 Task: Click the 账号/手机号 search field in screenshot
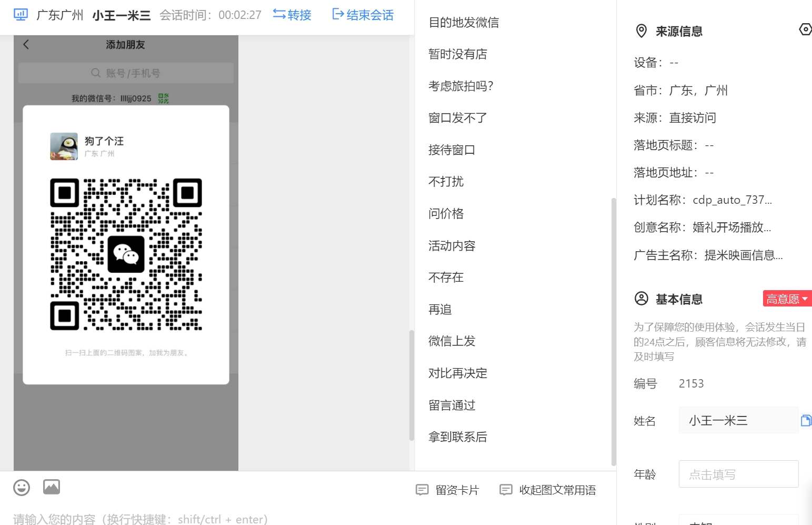tap(126, 73)
